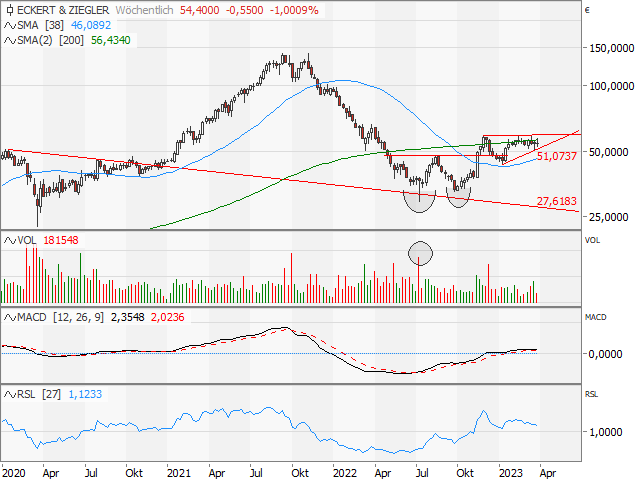This screenshot has width=640, height=480.
Task: Click the SMA [38] parameter text
Action: [54, 25]
